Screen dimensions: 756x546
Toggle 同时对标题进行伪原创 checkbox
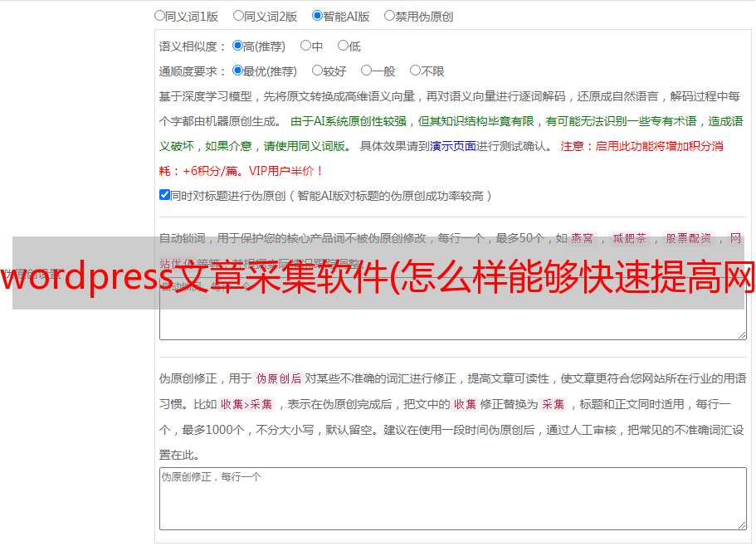164,195
